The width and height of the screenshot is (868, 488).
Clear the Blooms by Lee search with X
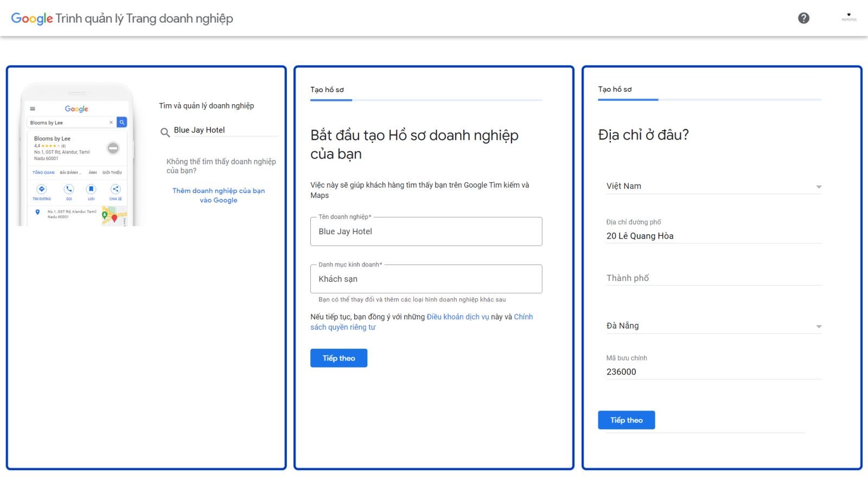tap(111, 123)
